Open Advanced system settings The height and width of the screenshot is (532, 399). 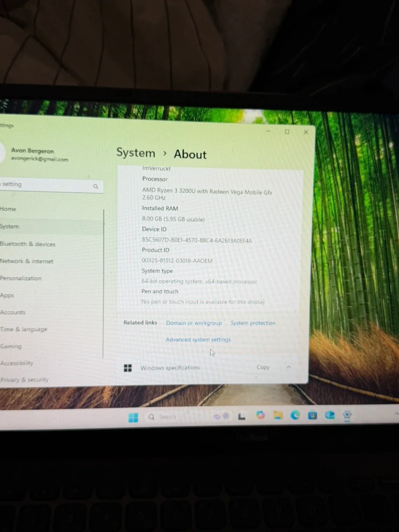pos(198,339)
